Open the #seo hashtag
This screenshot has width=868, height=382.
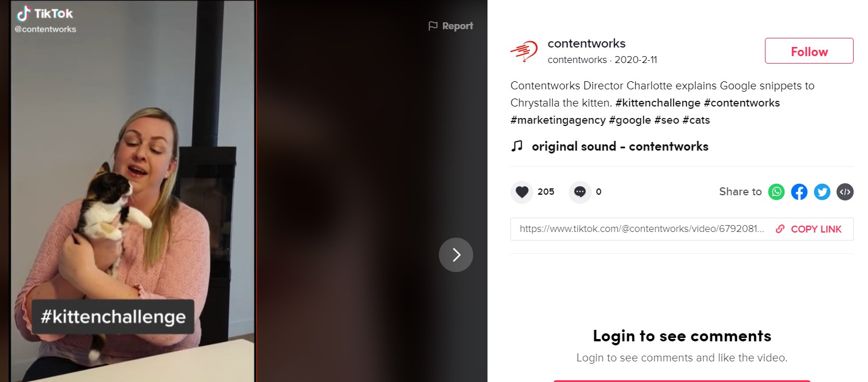click(x=667, y=120)
